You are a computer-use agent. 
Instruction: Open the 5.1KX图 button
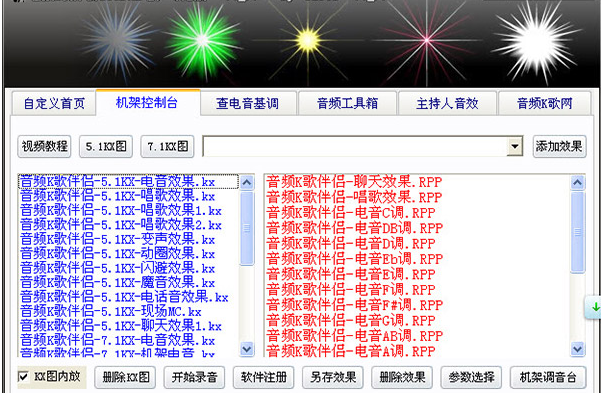[106, 146]
